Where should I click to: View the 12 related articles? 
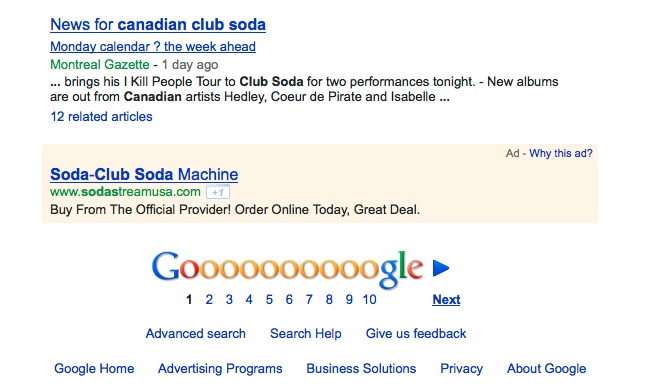tap(101, 117)
